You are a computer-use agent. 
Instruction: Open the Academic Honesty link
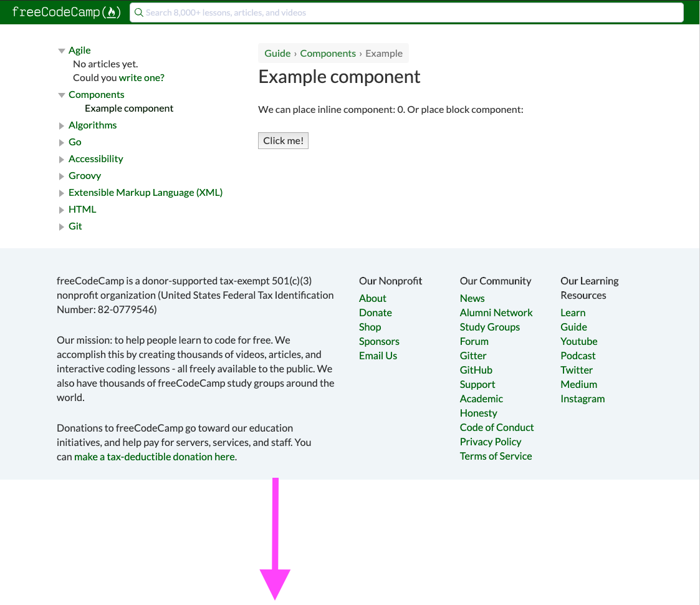(x=481, y=405)
